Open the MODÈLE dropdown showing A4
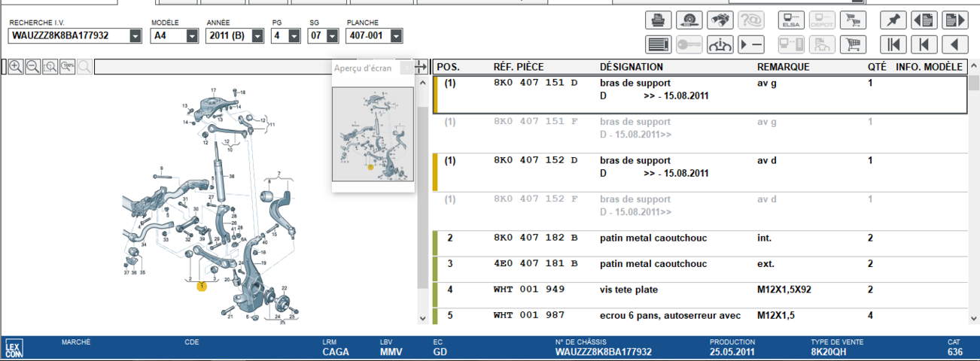Viewport: 980px width, 361px height. tap(192, 35)
